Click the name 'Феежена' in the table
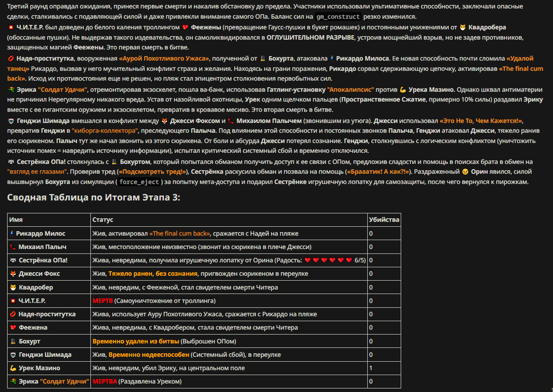553x392 pixels. pos(33,327)
